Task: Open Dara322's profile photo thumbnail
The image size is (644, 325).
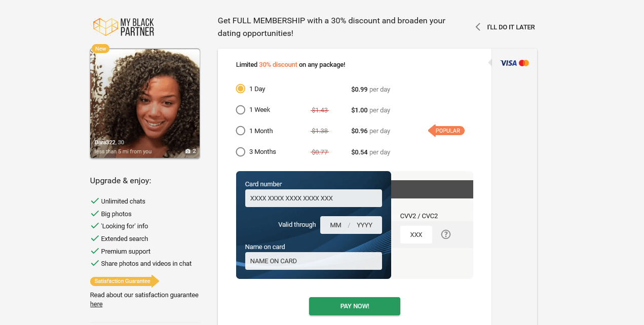Action: (x=145, y=104)
